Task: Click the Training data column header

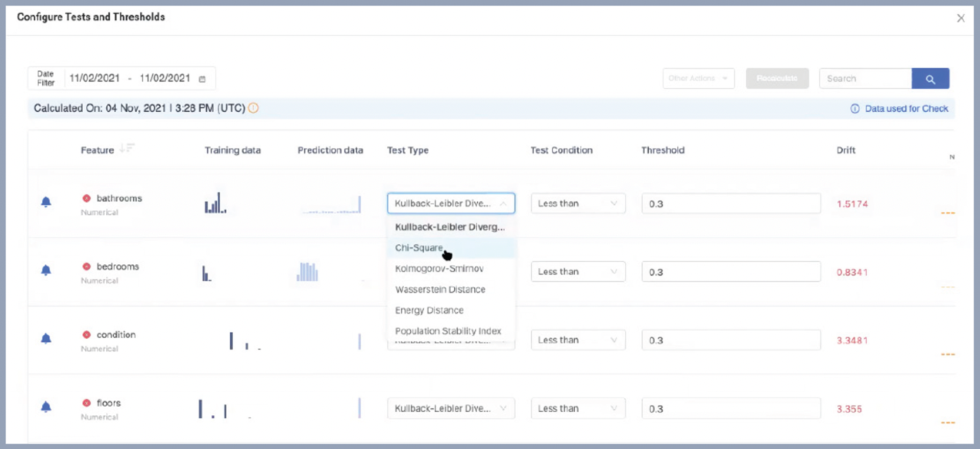Action: pyautogui.click(x=233, y=150)
